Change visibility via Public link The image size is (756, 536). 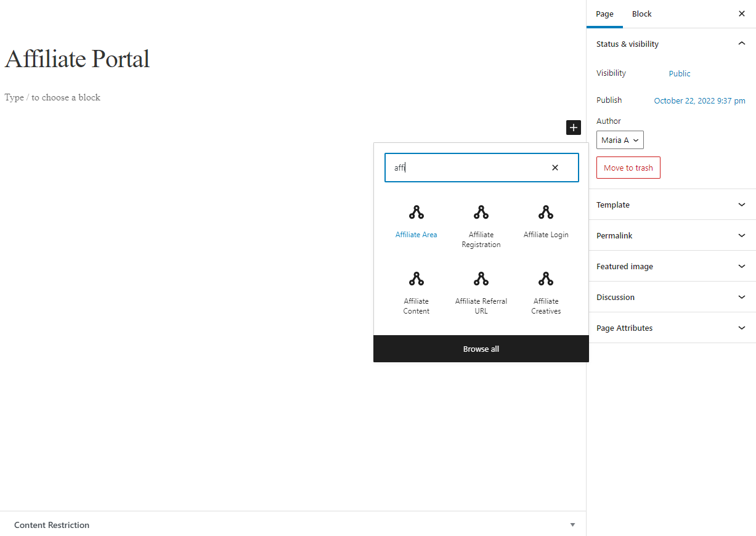(x=680, y=73)
